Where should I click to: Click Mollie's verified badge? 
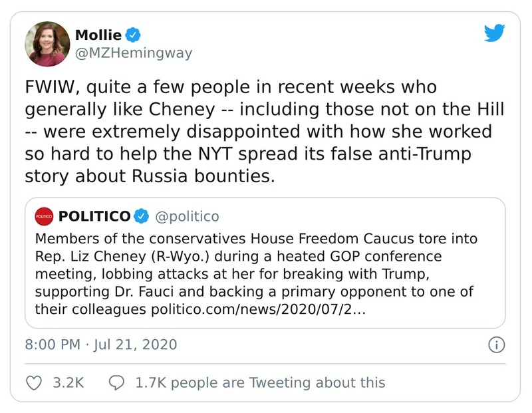pyautogui.click(x=133, y=35)
